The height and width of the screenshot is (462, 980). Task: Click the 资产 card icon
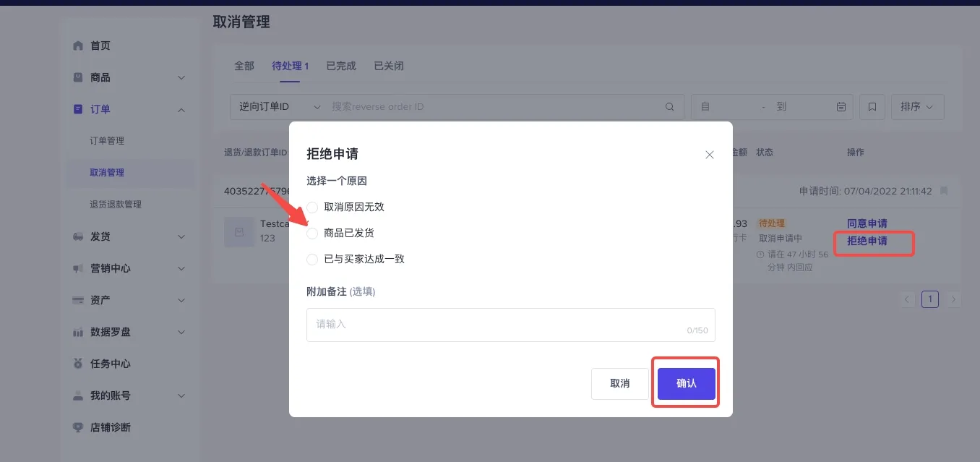point(78,300)
